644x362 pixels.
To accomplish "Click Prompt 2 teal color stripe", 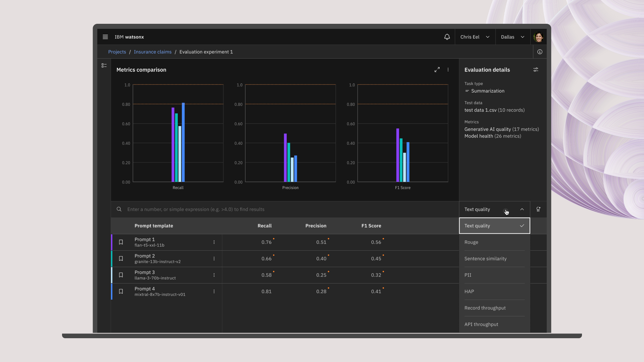I will pyautogui.click(x=112, y=259).
